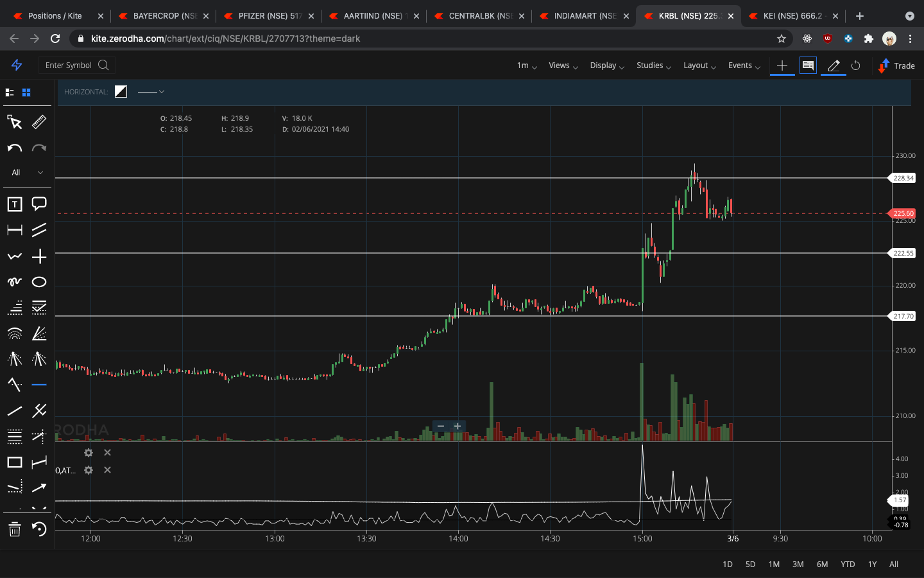
Task: Select the ruler measurement tool
Action: (x=38, y=122)
